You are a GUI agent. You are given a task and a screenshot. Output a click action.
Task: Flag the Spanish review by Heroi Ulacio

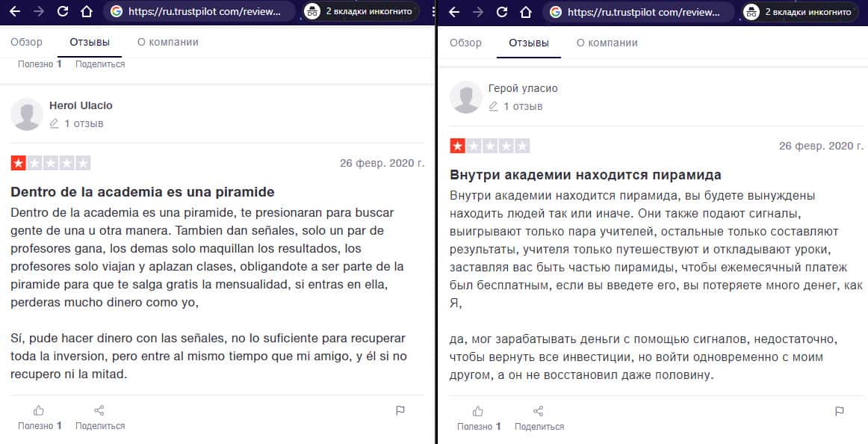point(400,410)
